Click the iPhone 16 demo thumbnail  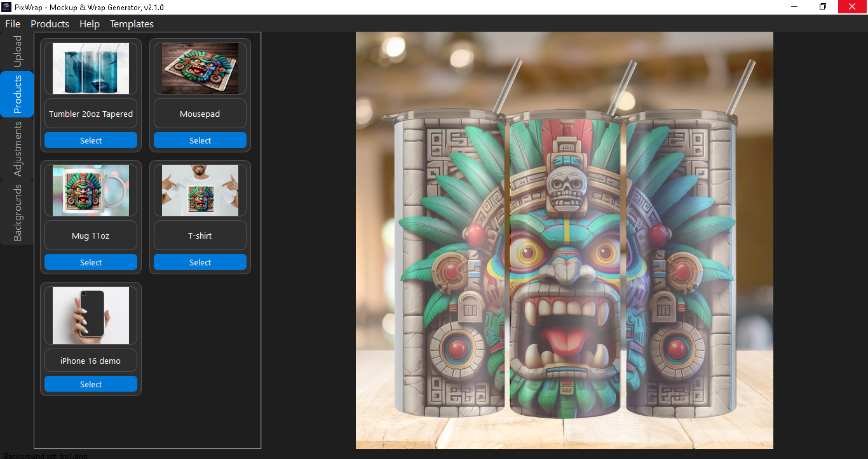pos(91,315)
